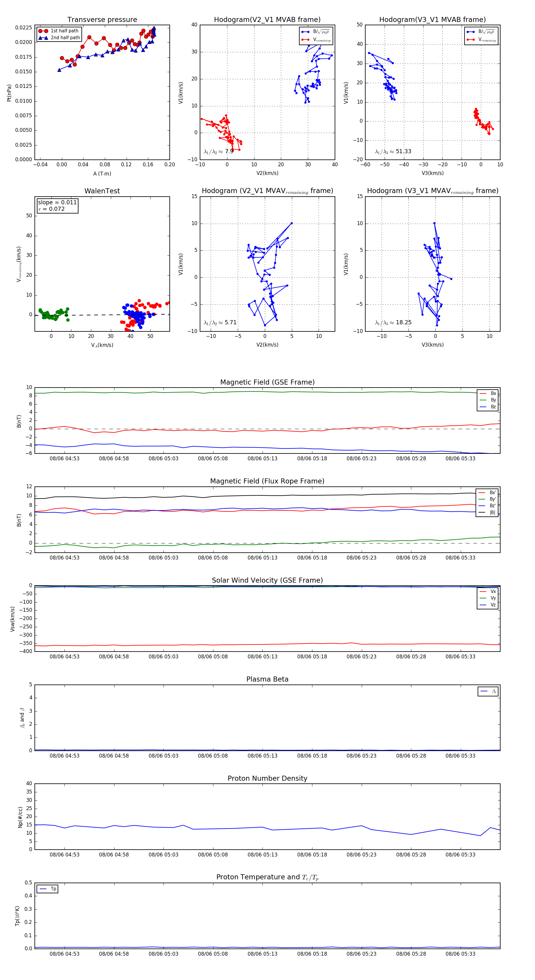
Task: Click '08/06 04:53' tick in GSE field plot
Action: click(64, 459)
